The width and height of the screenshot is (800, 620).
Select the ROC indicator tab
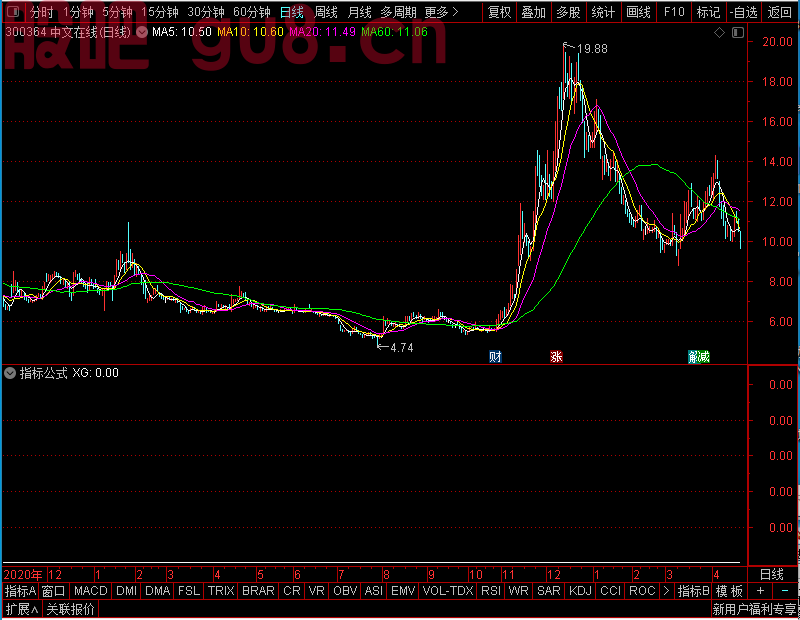(642, 591)
